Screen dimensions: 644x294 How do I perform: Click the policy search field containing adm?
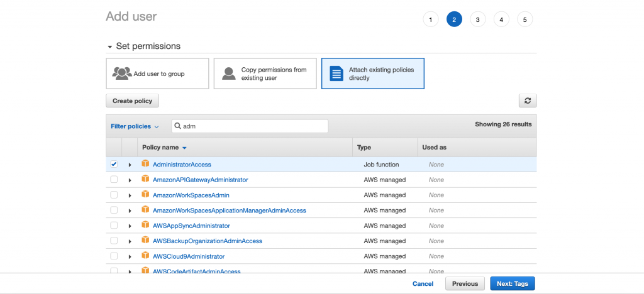pos(250,126)
